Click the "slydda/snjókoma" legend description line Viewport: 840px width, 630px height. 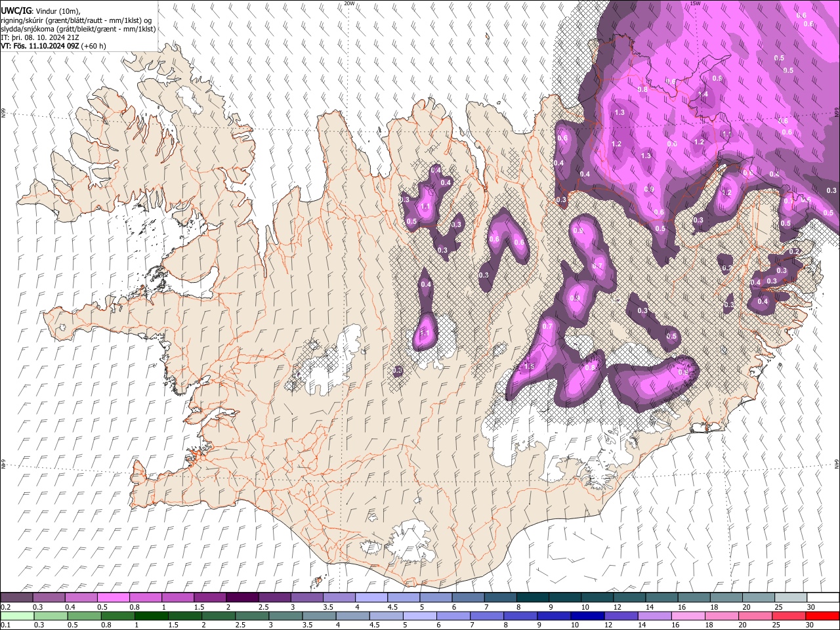78,29
